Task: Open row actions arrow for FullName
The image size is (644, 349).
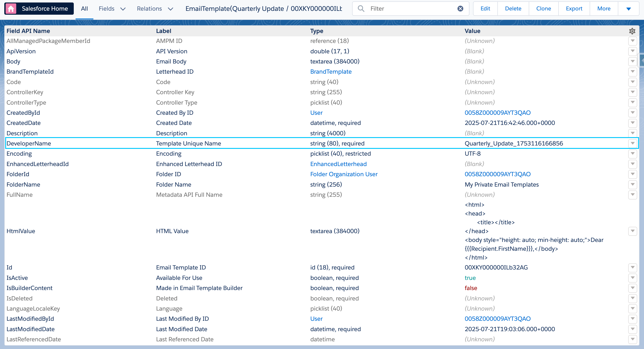Action: click(632, 195)
